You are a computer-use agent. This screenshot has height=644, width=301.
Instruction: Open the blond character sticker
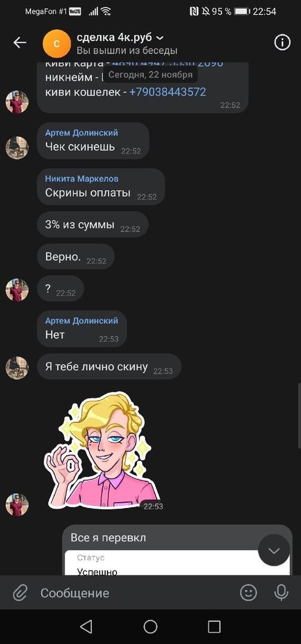(x=102, y=451)
